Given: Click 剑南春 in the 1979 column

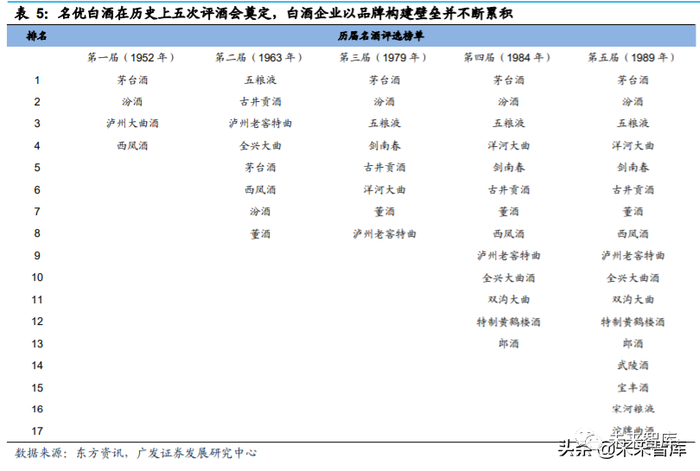Looking at the screenshot, I should pos(384,146).
